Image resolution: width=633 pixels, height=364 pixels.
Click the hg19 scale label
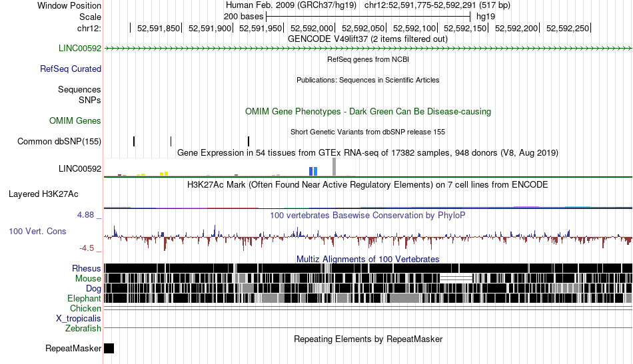(x=486, y=17)
